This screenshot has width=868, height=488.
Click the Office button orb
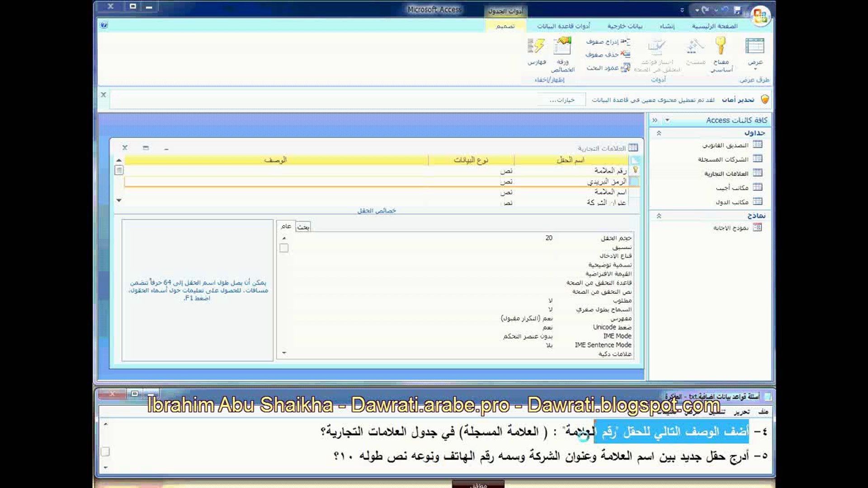pos(760,16)
